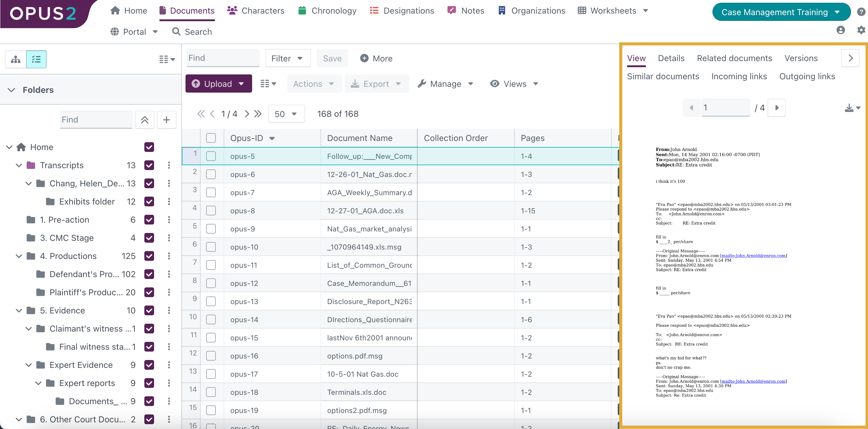Click the document viewer download icon
Viewport: 868px width, 429px height.
pyautogui.click(x=849, y=108)
